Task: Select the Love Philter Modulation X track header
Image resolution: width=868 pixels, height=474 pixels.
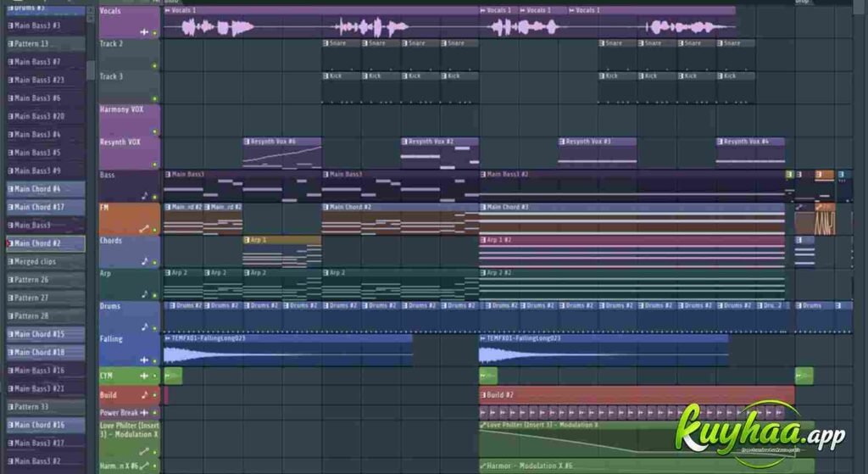Action: click(130, 439)
